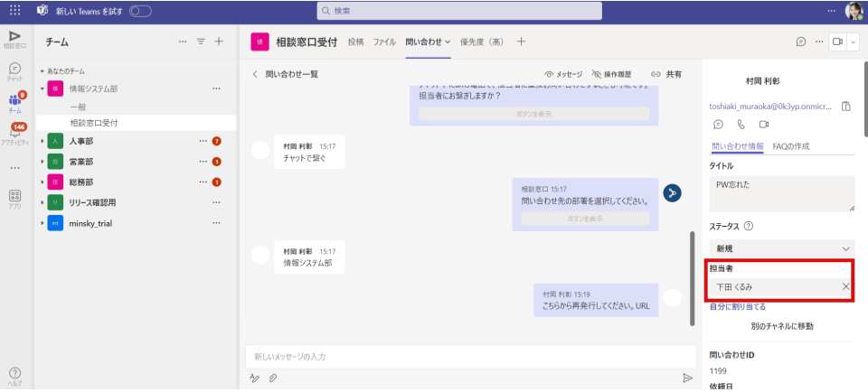This screenshot has width=868, height=392.
Task: Open the ステータス dropdown showing 新規
Action: [782, 248]
